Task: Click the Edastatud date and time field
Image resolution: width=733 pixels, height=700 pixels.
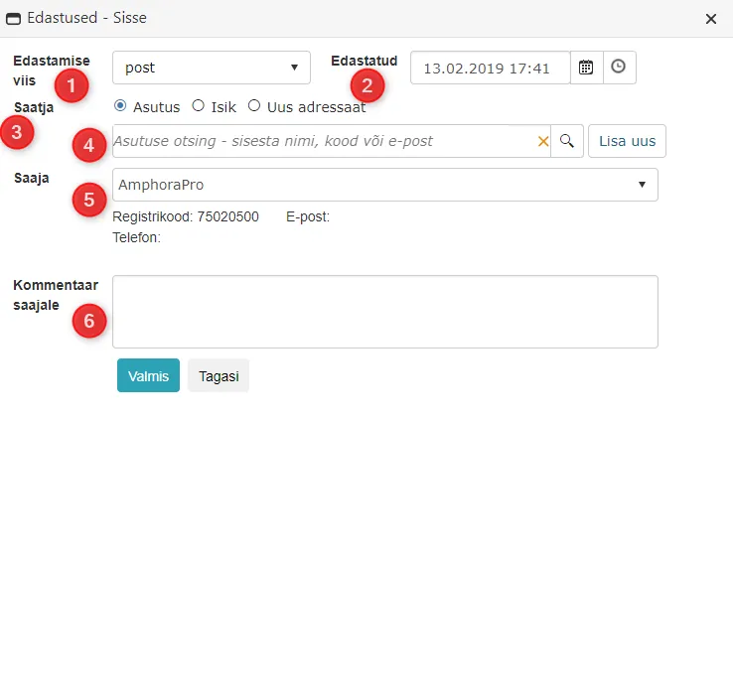Action: [491, 68]
